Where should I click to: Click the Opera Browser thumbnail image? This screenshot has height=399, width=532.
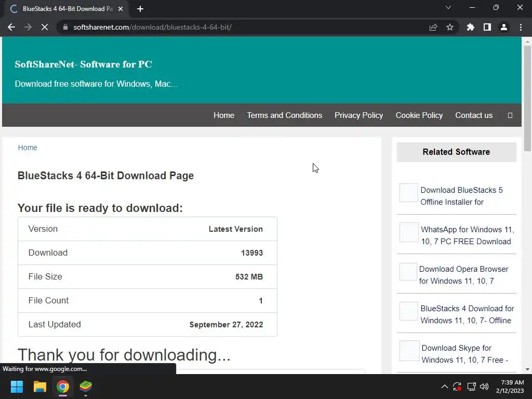point(408,272)
